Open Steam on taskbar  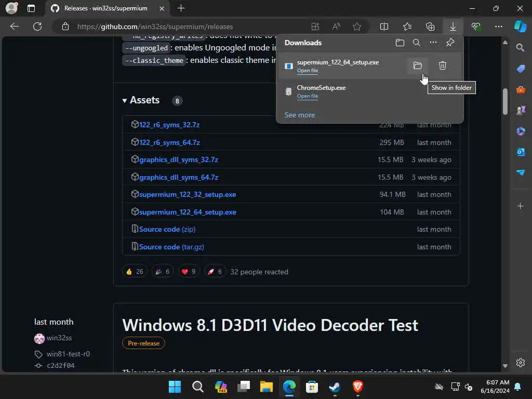335,387
